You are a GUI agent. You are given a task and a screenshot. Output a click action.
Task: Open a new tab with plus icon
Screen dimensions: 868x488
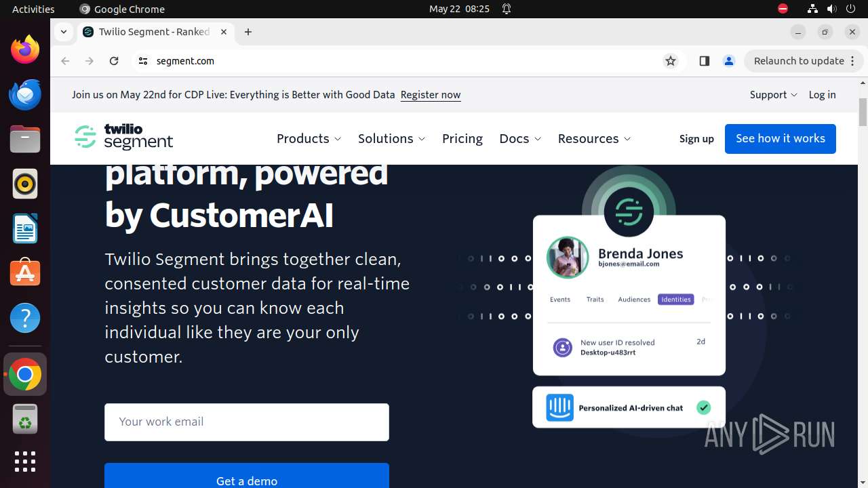tap(248, 32)
